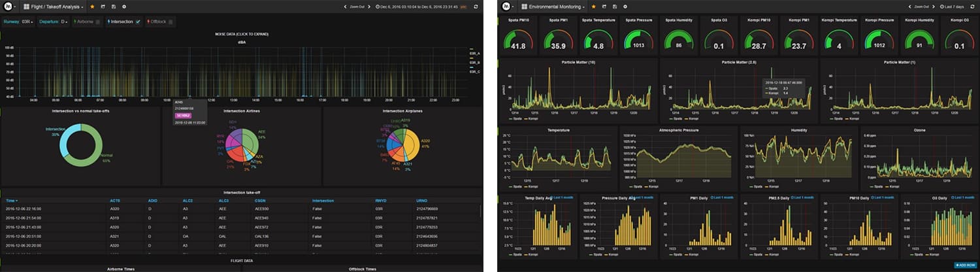Screen dimensions: 980x272
Task: Share the Flight / Takeoff Analysis dashboard
Action: click(103, 7)
